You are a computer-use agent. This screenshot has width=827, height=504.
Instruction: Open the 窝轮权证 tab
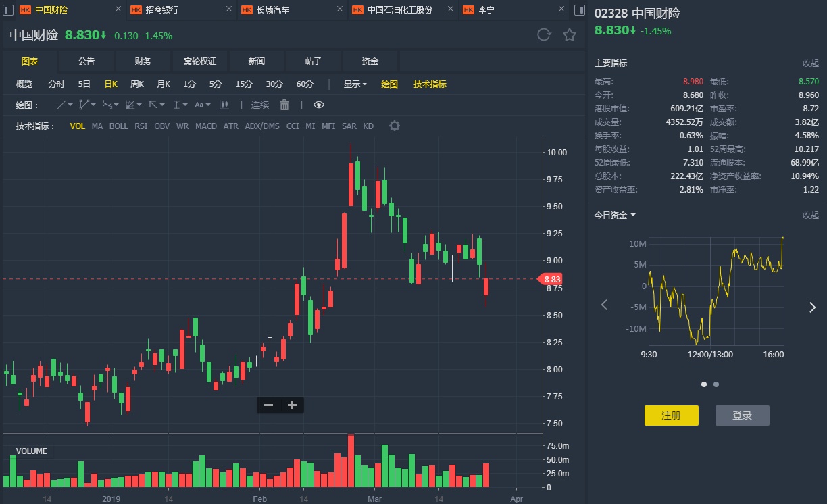tap(200, 61)
